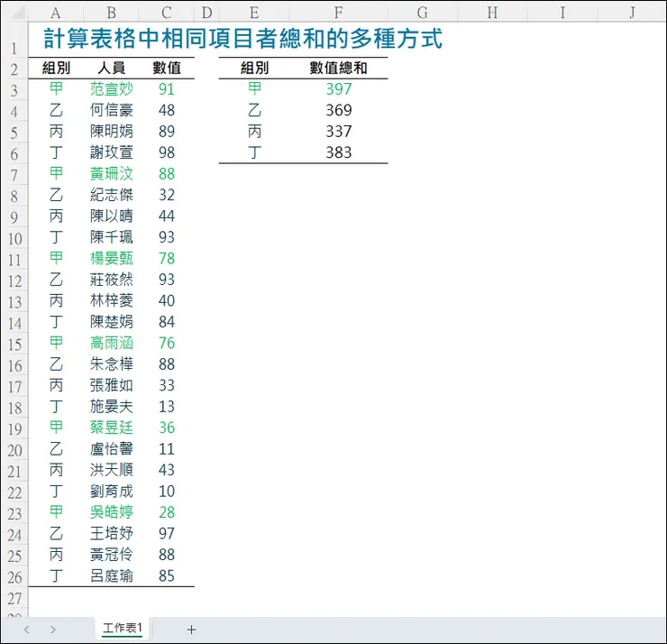Click 丁 in the summary table
Image resolution: width=667 pixels, height=644 pixels.
(x=254, y=152)
